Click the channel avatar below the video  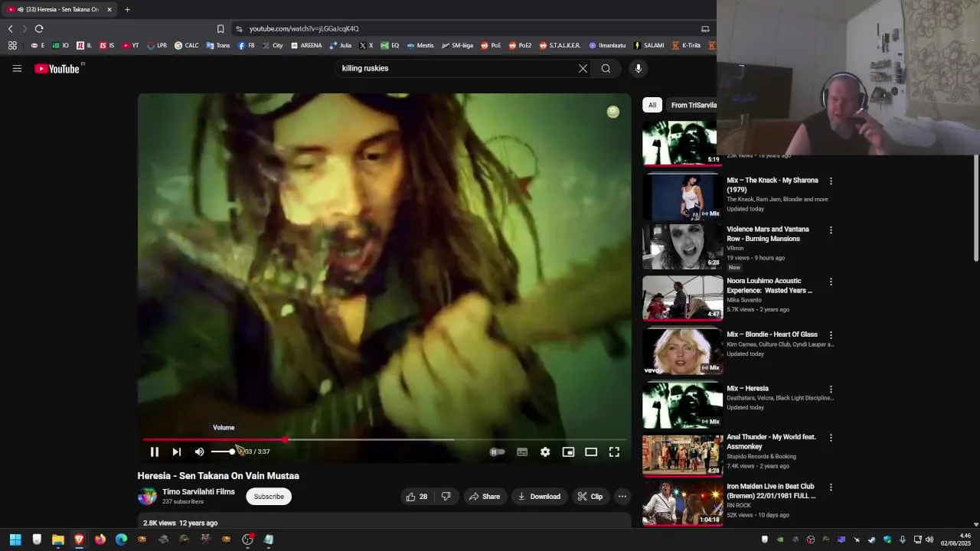(147, 497)
